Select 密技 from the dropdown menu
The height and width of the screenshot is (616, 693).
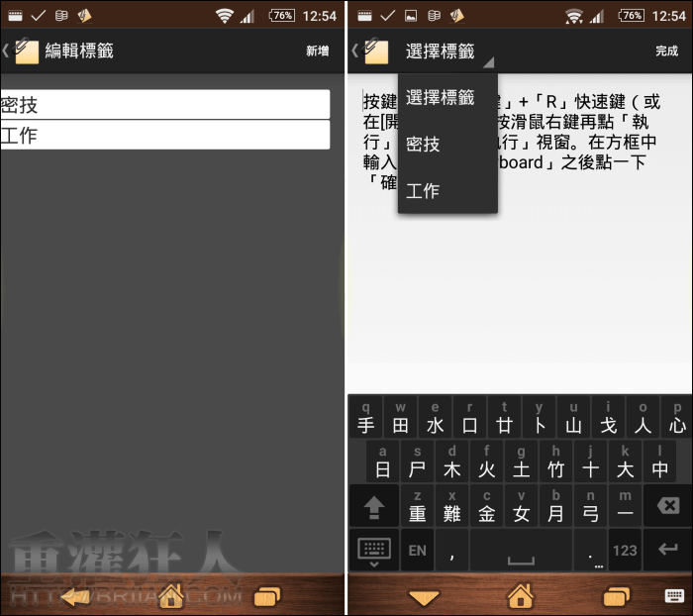coord(424,144)
